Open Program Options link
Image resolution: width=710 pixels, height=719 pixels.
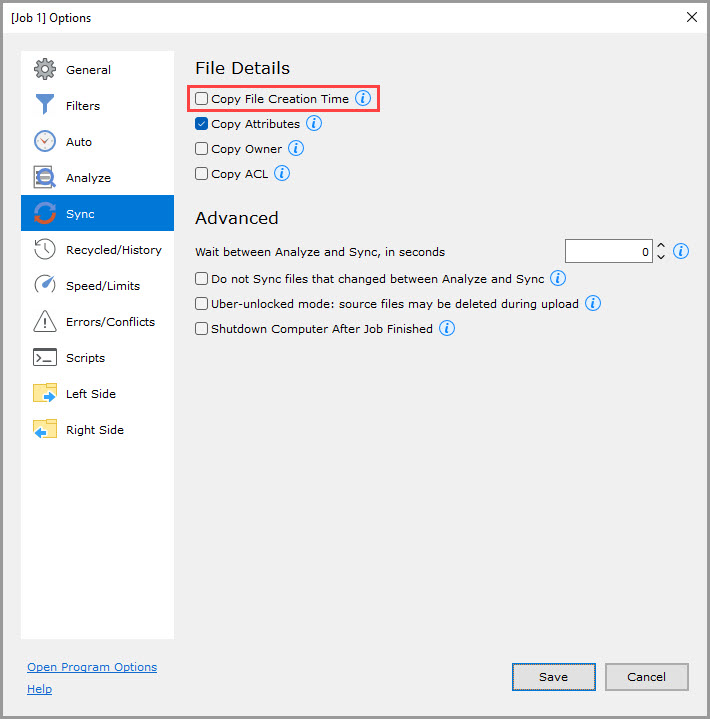pos(92,667)
